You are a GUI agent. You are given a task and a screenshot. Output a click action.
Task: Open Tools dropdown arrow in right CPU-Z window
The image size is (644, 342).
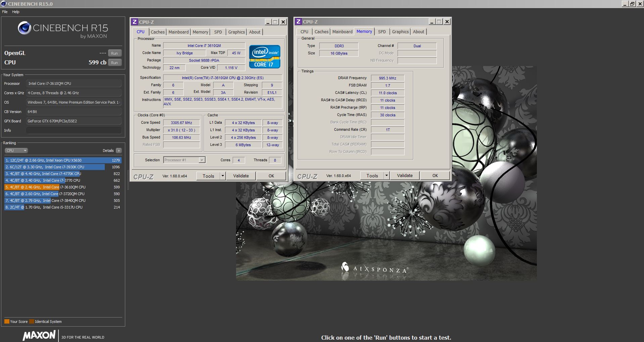point(386,176)
